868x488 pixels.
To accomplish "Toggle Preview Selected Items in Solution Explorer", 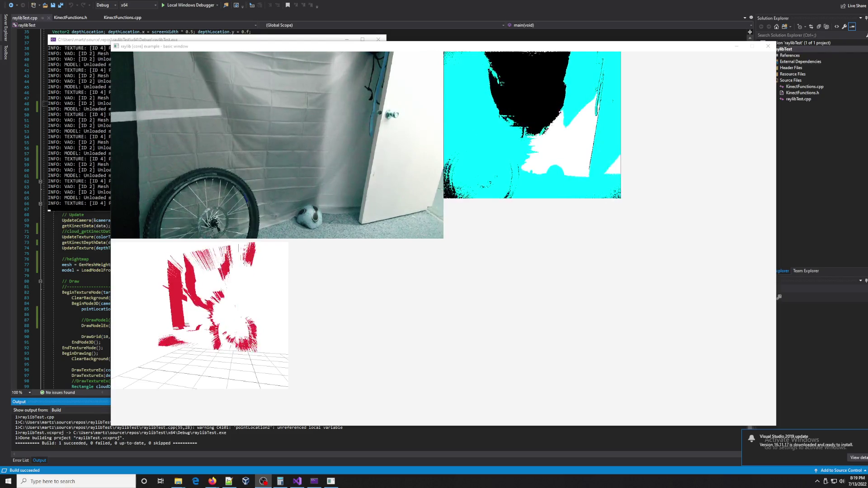I will point(852,27).
